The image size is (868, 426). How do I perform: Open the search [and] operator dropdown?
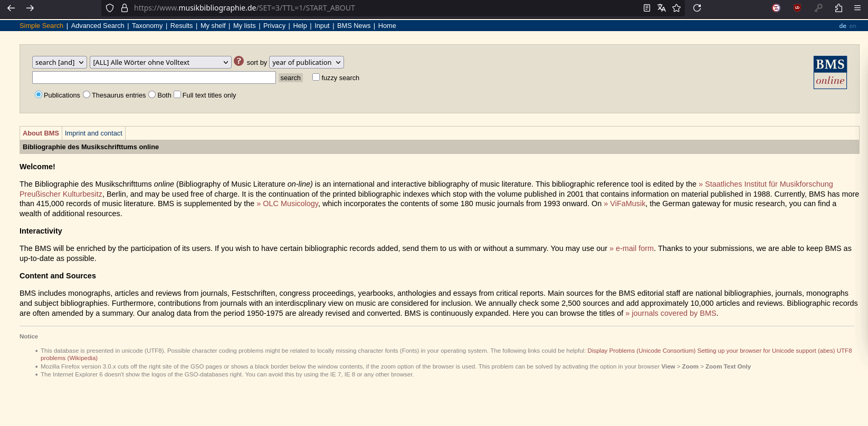(60, 62)
